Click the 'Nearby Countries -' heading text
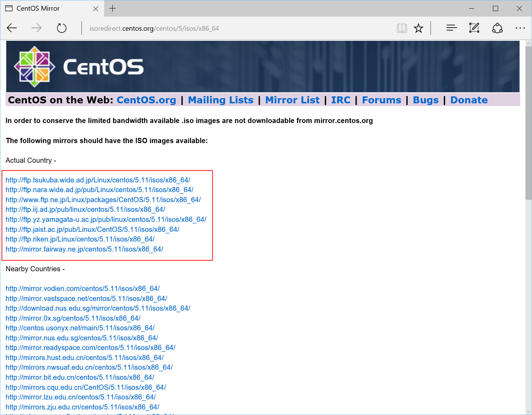532x415 pixels. [35, 269]
